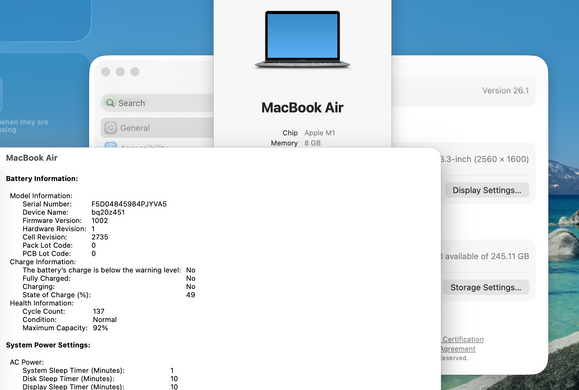
Task: Click the AC Power label
Action: click(x=27, y=362)
